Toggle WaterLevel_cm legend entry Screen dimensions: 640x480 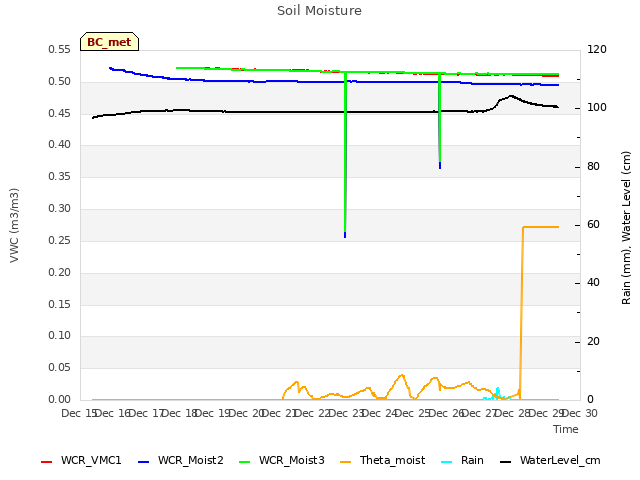550,460
